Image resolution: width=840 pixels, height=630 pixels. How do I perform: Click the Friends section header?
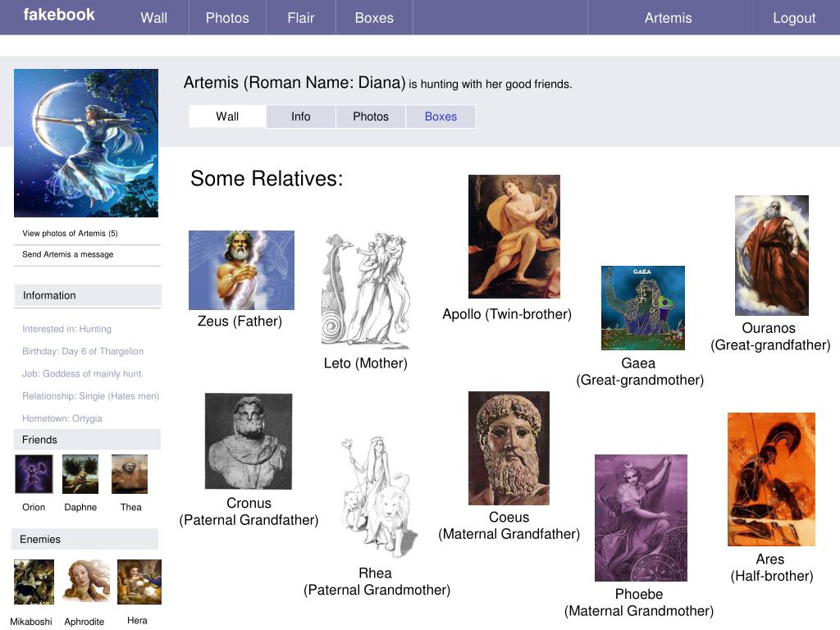87,440
